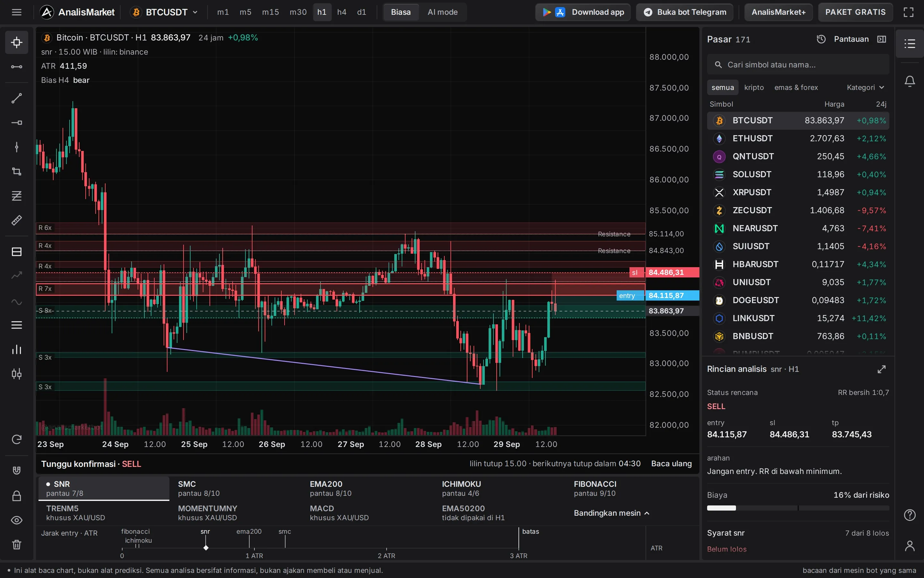Click the magnet snap icon

pos(16,470)
